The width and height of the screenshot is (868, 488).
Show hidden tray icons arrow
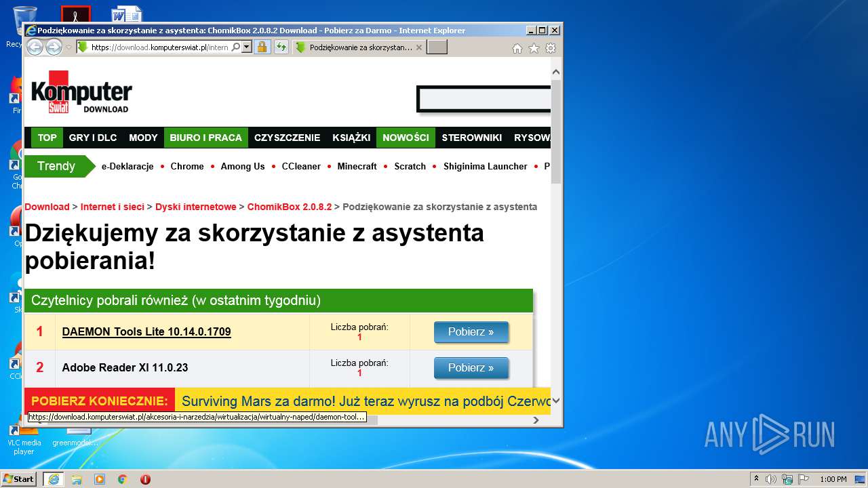[x=756, y=479]
